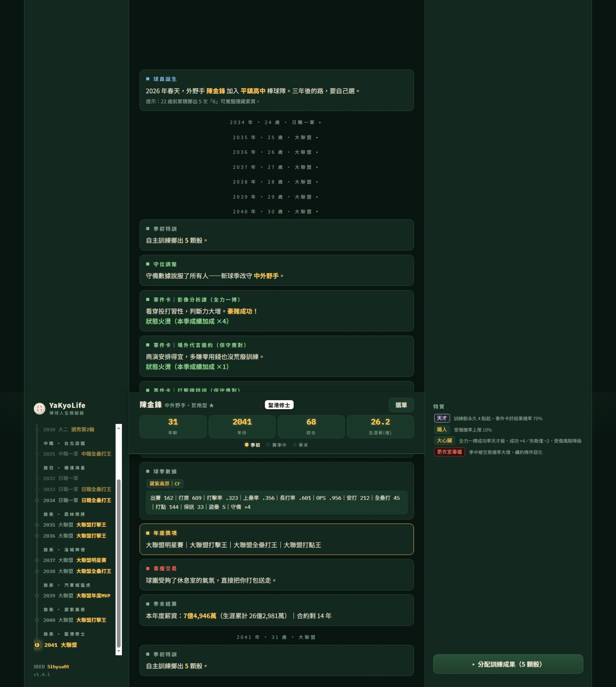Select timeline entry 2036 大聯盟打擊王
This screenshot has height=687, width=616.
pyautogui.click(x=74, y=536)
